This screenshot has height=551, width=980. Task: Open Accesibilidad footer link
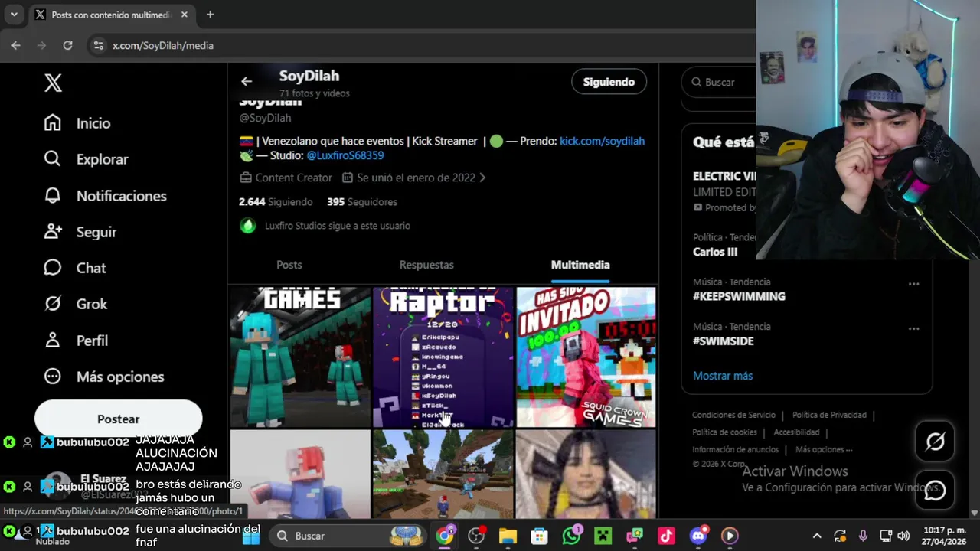[796, 432]
